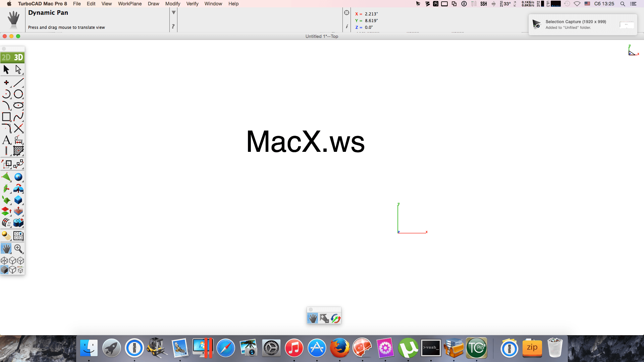
Task: Open the View menu
Action: coord(107,4)
